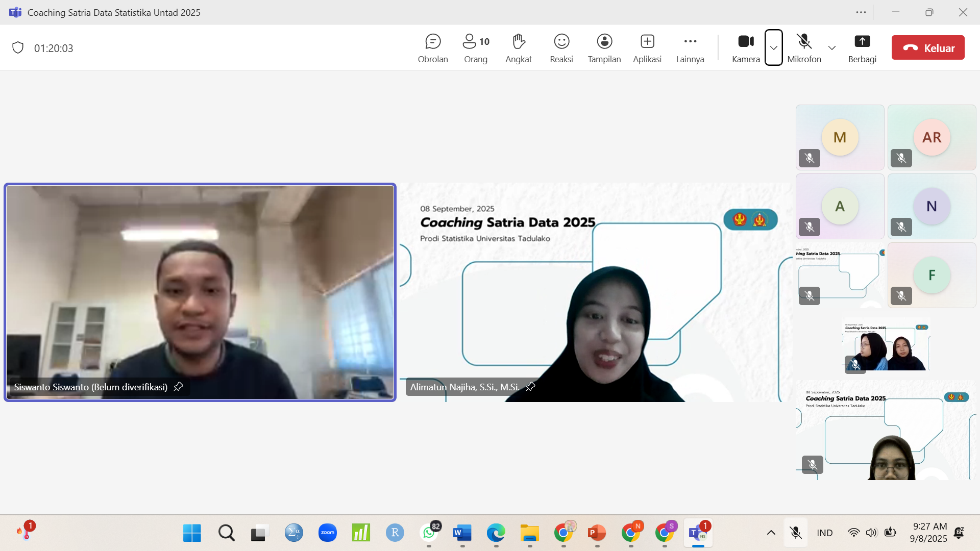Show hidden icons in system tray
The height and width of the screenshot is (551, 980).
(x=771, y=533)
